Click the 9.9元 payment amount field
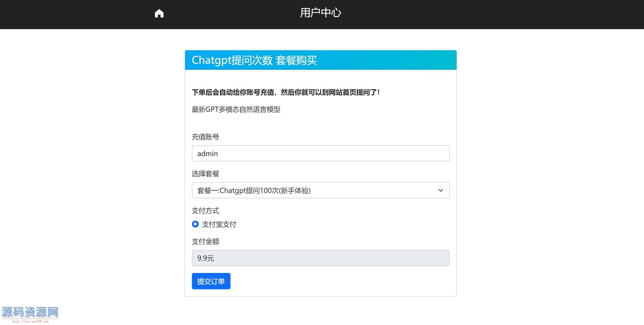644x325 pixels. 321,258
